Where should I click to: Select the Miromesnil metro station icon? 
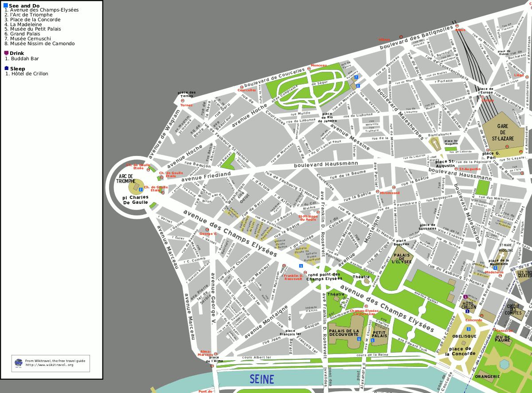coord(377,192)
